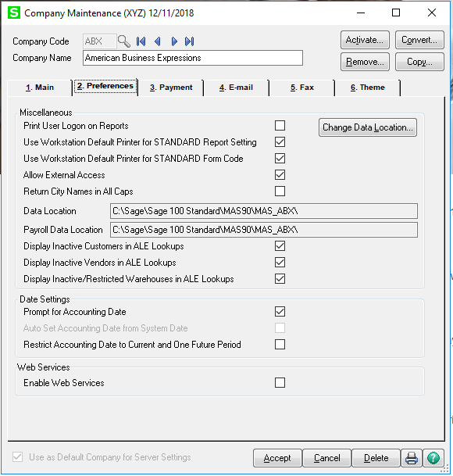Toggle Allow External Access checkbox
This screenshot has width=453, height=476.
click(280, 174)
